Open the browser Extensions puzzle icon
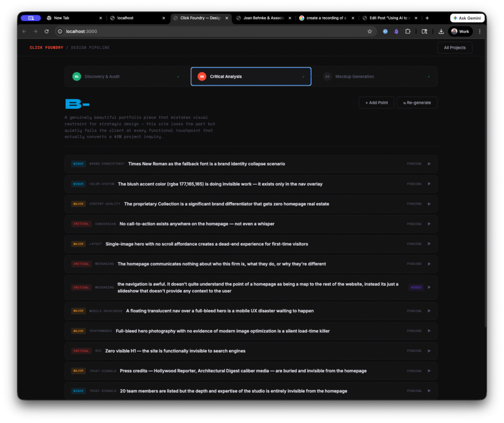The width and height of the screenshot is (504, 423). tap(408, 32)
